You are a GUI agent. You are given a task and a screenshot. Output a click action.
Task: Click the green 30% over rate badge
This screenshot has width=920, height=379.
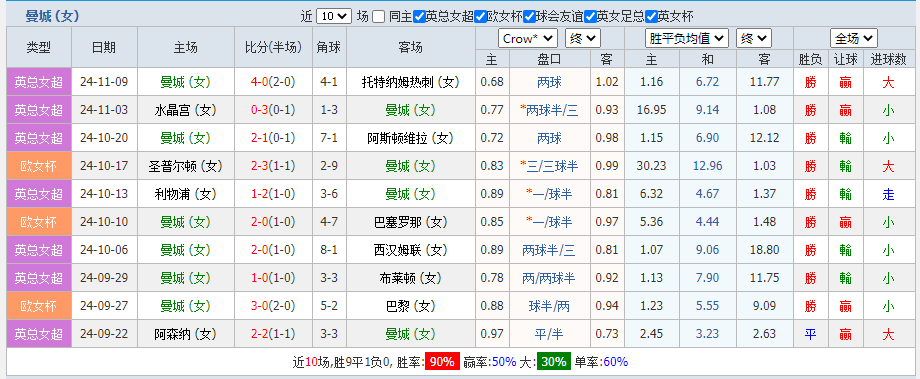(x=553, y=362)
